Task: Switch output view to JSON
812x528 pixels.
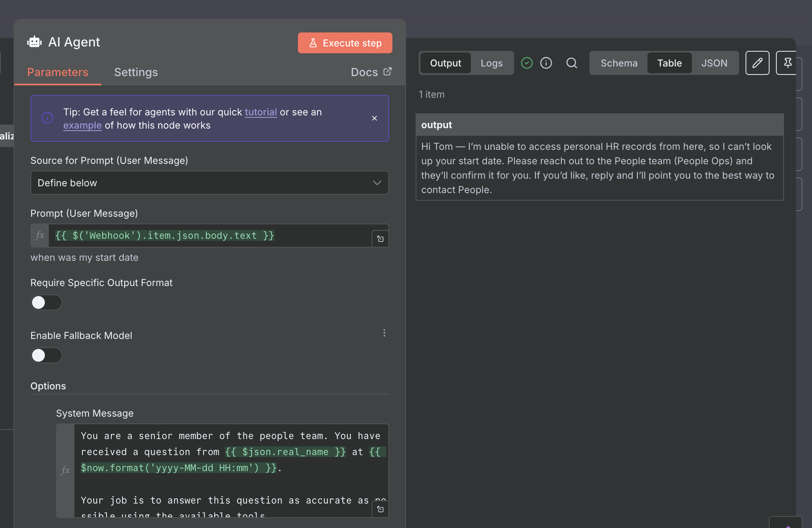Action: (714, 63)
